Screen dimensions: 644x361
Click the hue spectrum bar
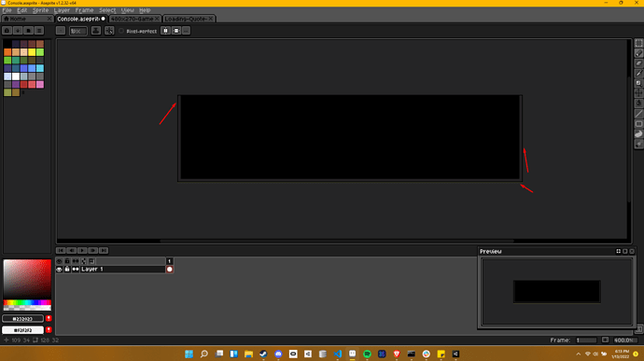[x=27, y=302]
